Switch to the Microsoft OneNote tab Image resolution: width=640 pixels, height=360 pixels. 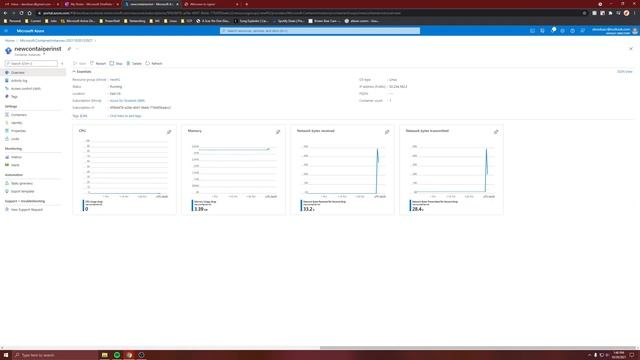point(91,4)
